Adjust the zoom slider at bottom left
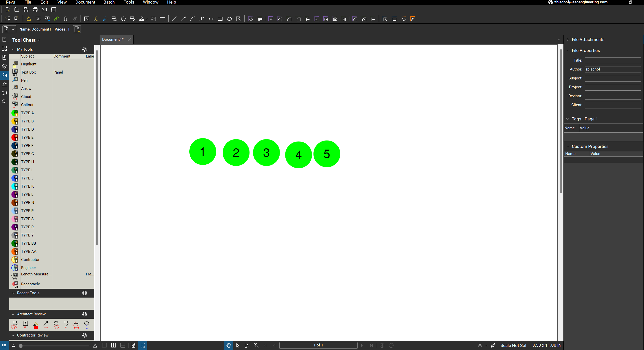 pyautogui.click(x=21, y=346)
